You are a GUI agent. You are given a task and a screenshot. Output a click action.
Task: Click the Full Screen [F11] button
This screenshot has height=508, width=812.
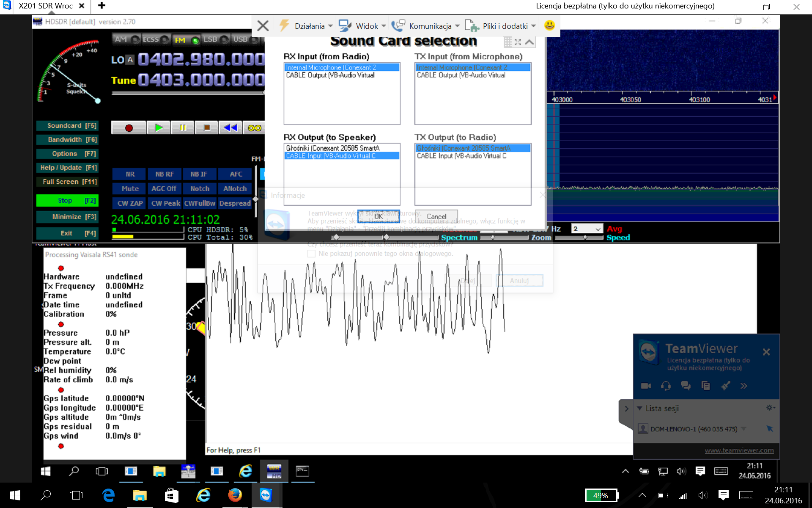[x=67, y=182]
